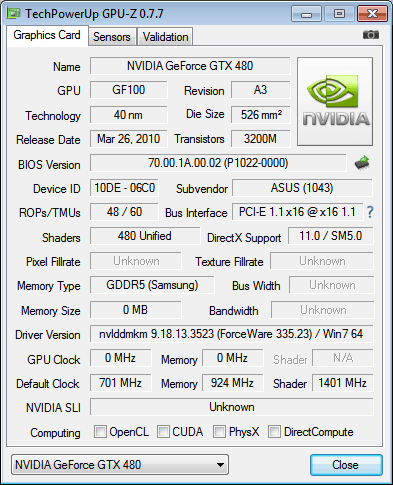Screen dimensions: 393x485
Task: Close the window with the X button
Action: click(x=372, y=14)
